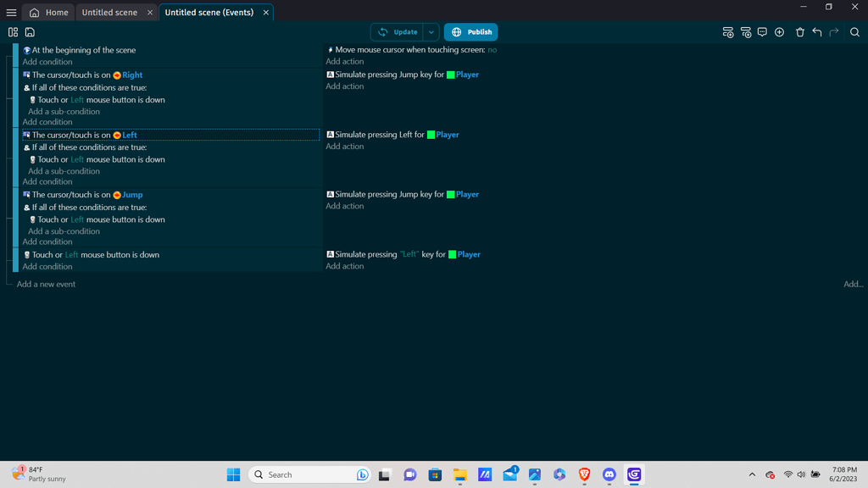868x488 pixels.
Task: Delete selected events with the trash icon
Action: [x=799, y=31]
